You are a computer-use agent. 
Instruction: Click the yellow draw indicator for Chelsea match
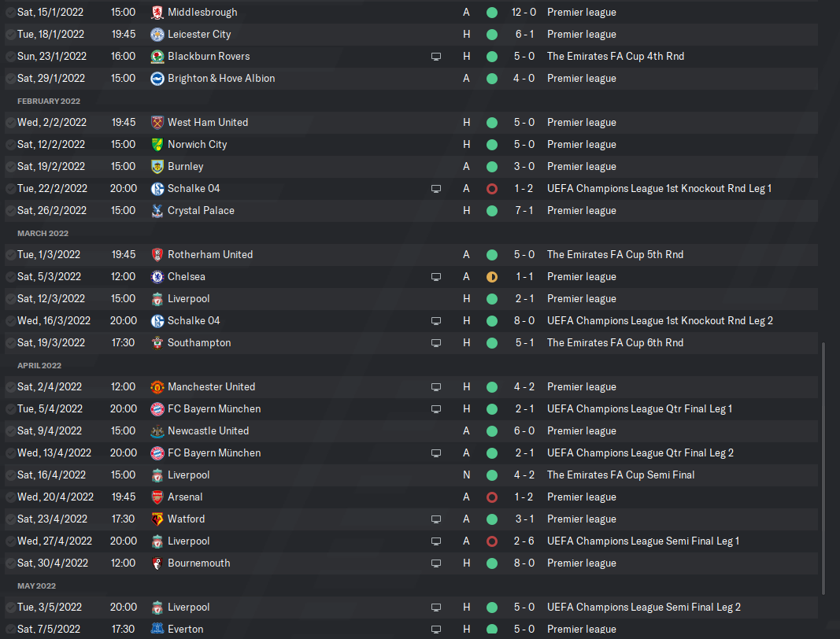492,277
